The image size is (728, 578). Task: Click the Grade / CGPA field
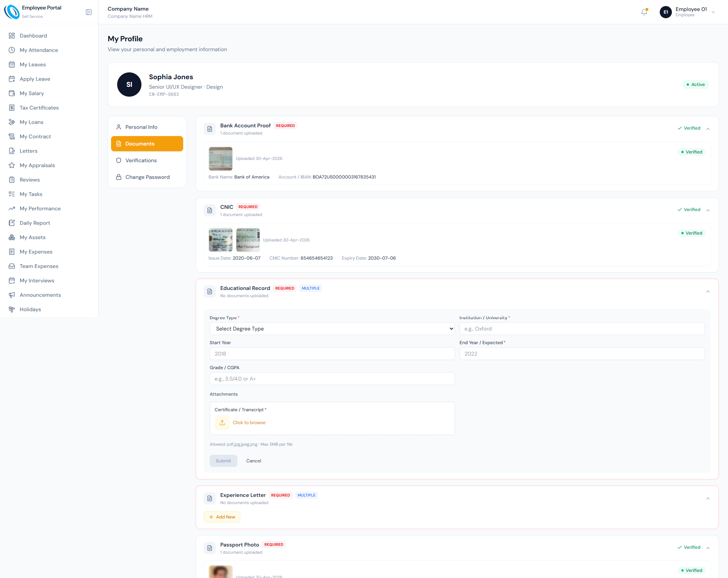coord(332,379)
